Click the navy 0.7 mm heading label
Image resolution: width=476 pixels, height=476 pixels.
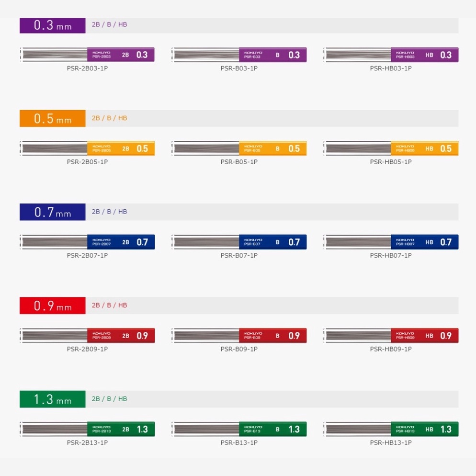(53, 212)
